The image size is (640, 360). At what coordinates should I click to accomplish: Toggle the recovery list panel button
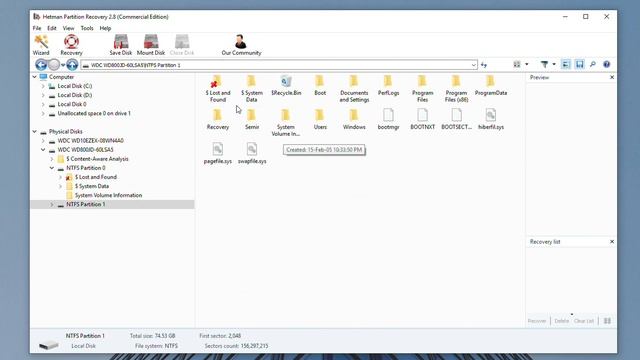(x=580, y=64)
